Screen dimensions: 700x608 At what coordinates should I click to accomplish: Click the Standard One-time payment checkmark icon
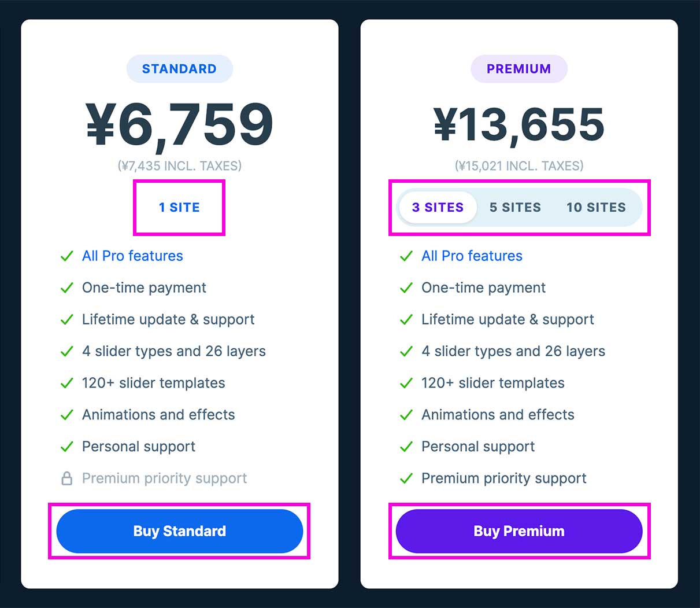click(67, 288)
